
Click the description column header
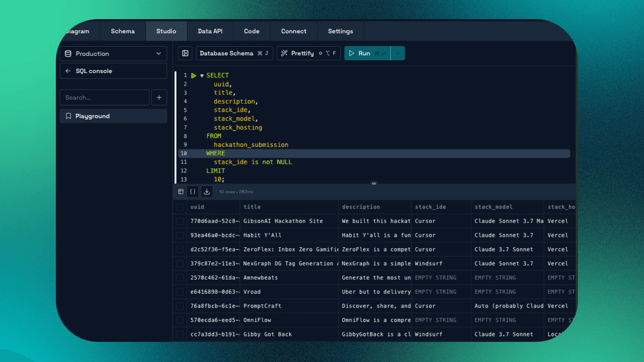[x=375, y=207]
